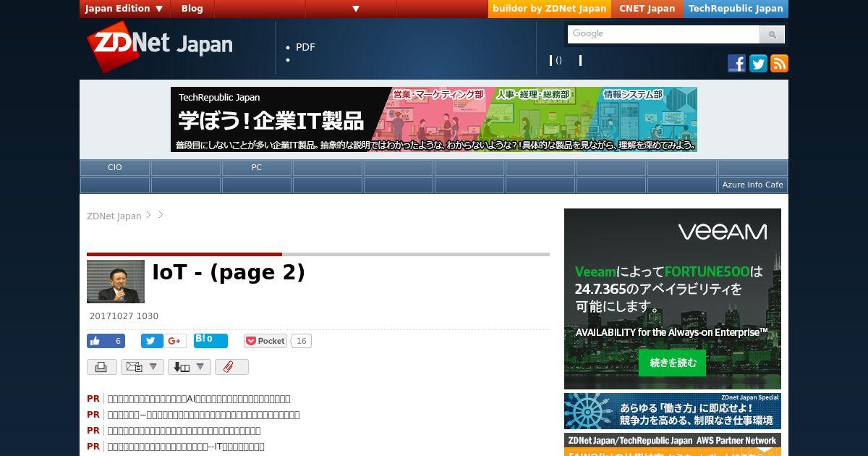Open the AWS Partner Network banner
The width and height of the screenshot is (868, 456).
pos(673,444)
